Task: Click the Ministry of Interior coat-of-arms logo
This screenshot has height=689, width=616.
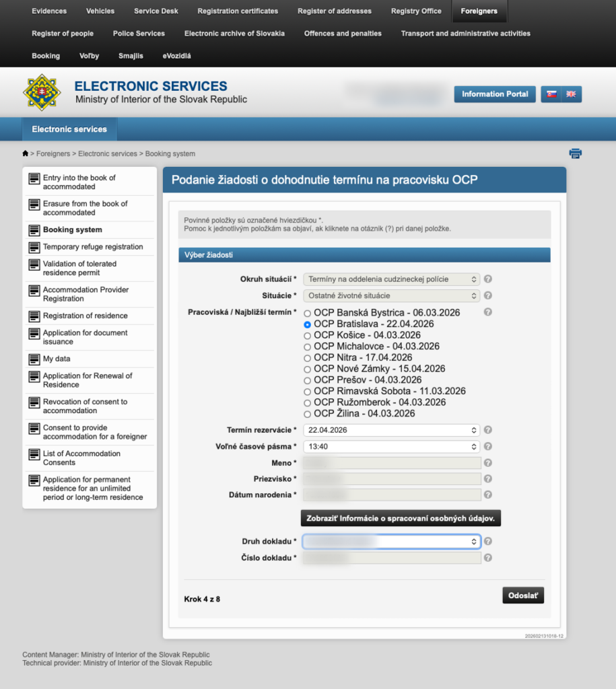Action: click(x=42, y=93)
